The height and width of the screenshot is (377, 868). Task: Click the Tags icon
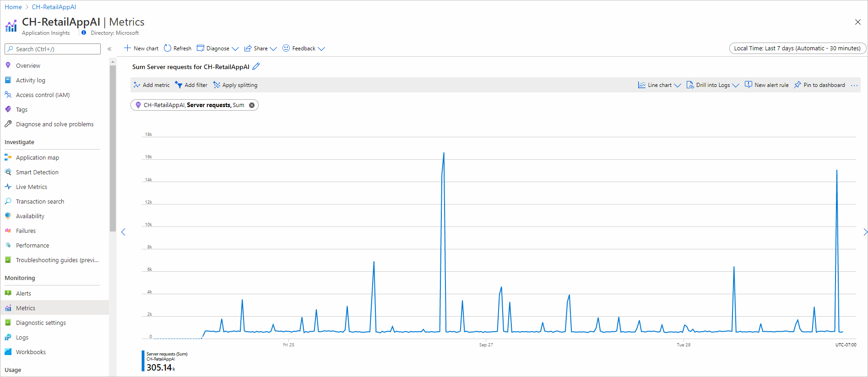8,109
